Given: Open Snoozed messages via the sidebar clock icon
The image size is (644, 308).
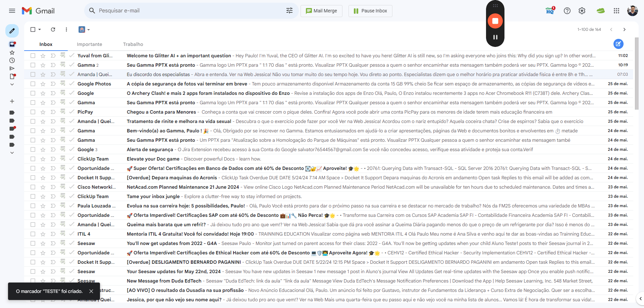Looking at the screenshot, I should click(x=12, y=60).
